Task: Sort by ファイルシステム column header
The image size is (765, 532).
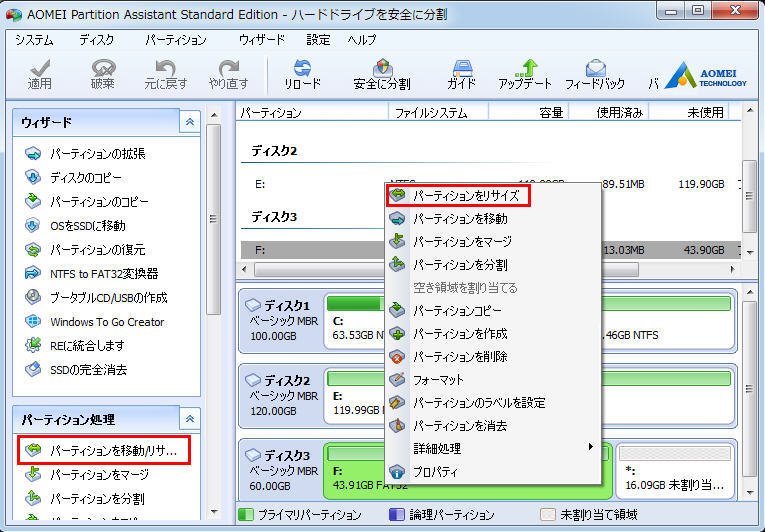Action: point(438,113)
